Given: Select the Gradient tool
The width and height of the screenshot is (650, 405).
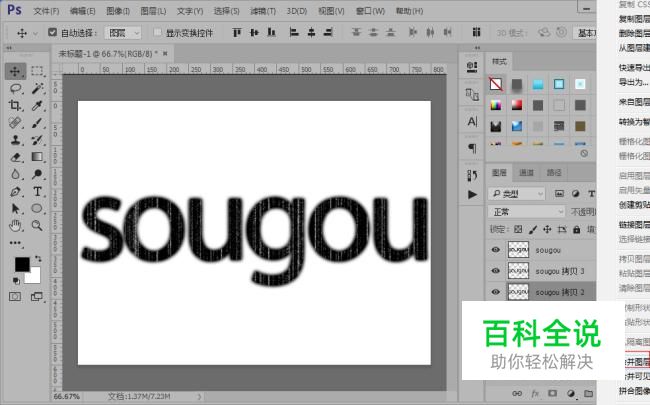Looking at the screenshot, I should coord(37,157).
